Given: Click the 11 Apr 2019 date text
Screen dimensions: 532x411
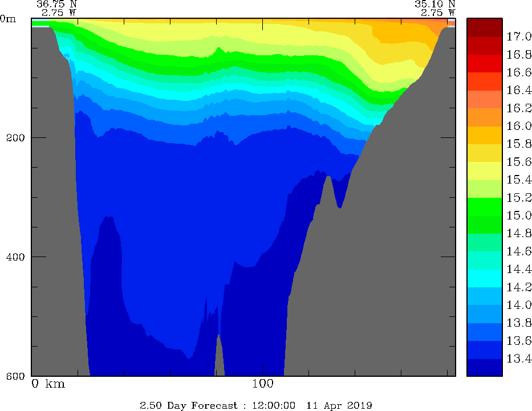Looking at the screenshot, I should click(x=339, y=405).
